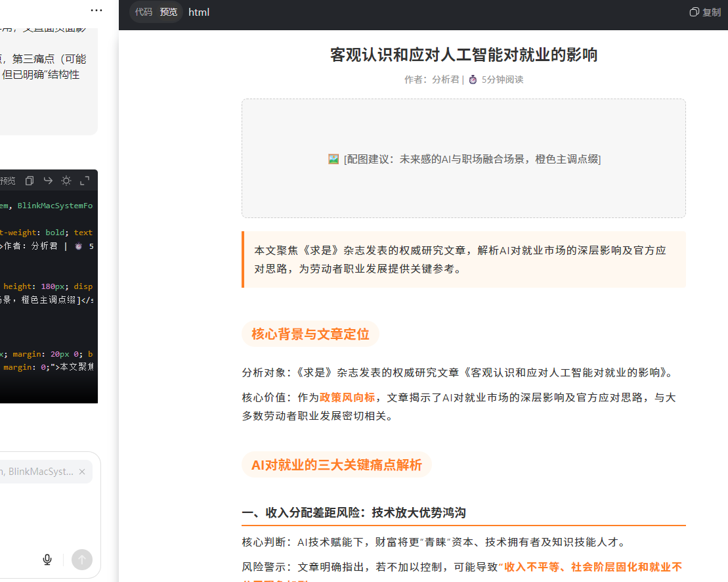728x582 pixels.
Task: Toggle word wrap arrow in code block
Action: pyautogui.click(x=48, y=181)
